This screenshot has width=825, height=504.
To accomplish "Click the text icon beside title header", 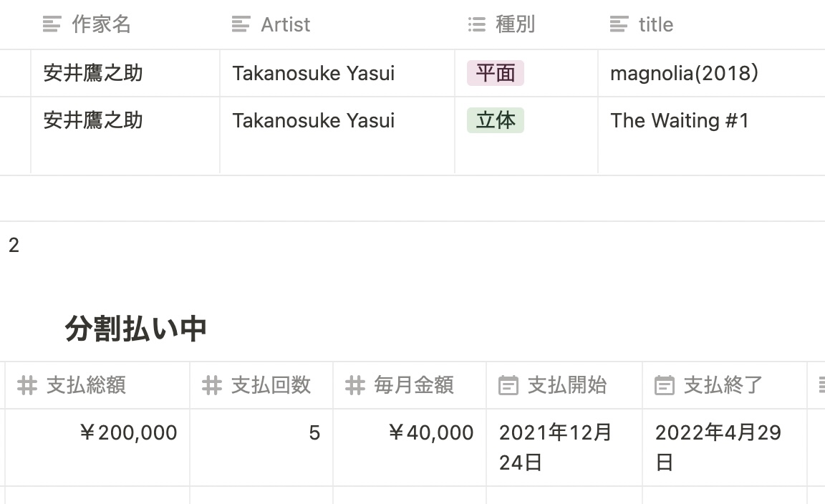I will [x=619, y=24].
